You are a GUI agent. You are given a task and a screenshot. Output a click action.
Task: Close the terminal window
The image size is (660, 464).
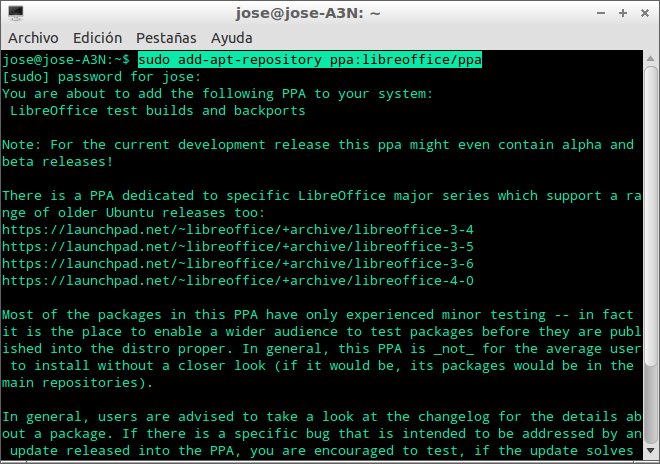[x=644, y=13]
